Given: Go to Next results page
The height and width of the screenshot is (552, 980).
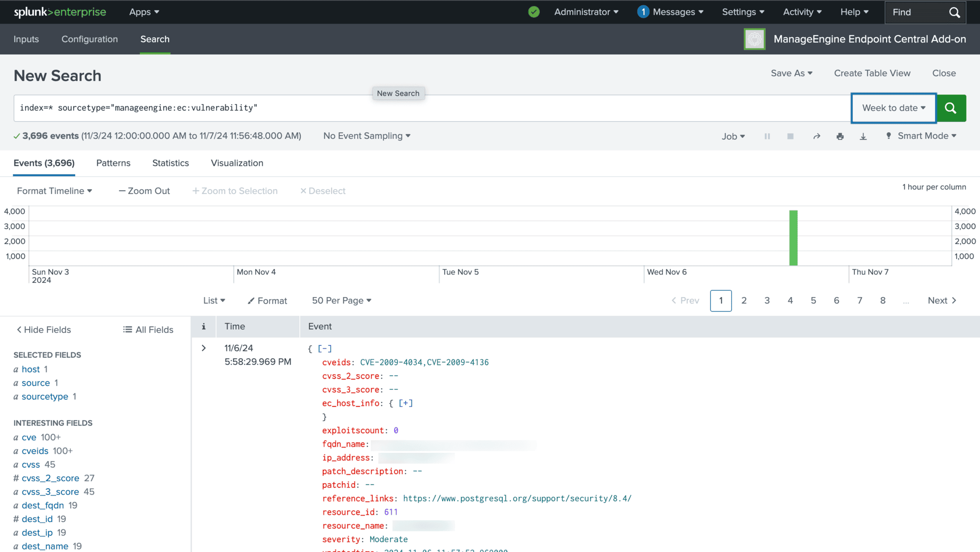Looking at the screenshot, I should (x=942, y=300).
